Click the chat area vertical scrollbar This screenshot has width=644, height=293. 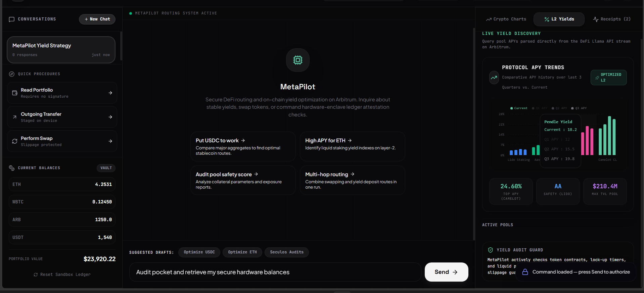tap(474, 134)
